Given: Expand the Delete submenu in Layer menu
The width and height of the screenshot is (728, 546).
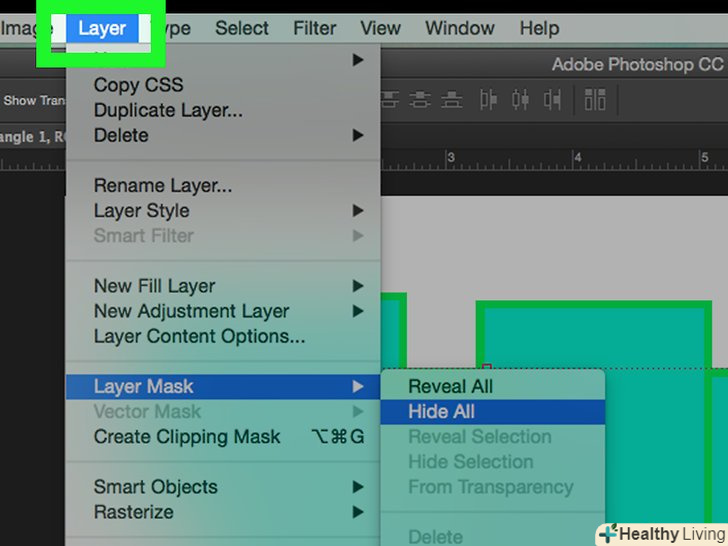Looking at the screenshot, I should point(223,135).
